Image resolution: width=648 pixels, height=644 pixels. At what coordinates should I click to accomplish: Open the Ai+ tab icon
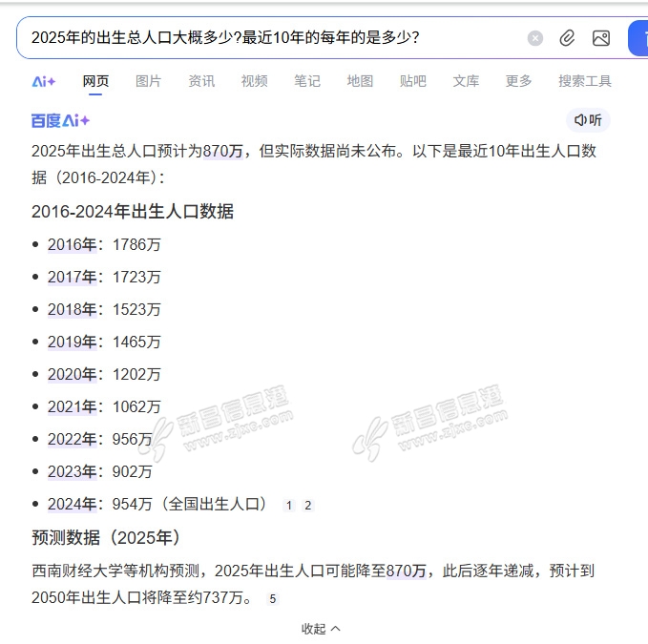(44, 81)
